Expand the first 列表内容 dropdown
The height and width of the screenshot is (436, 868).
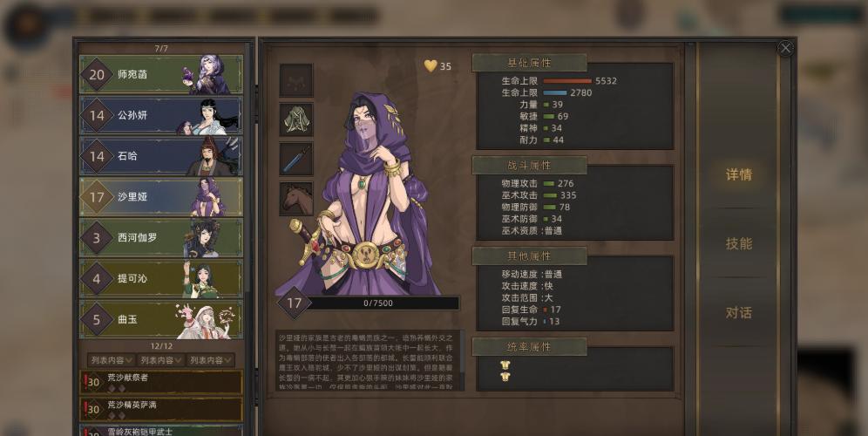tap(112, 360)
